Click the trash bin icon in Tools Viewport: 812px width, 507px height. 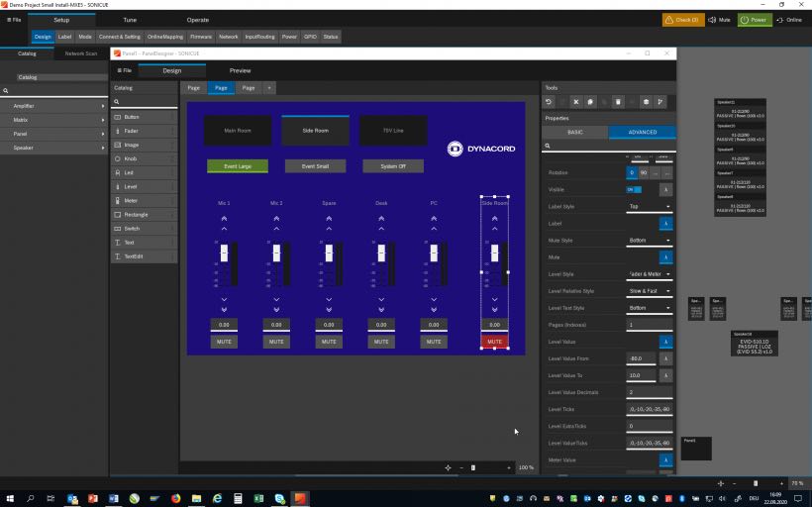pos(618,102)
